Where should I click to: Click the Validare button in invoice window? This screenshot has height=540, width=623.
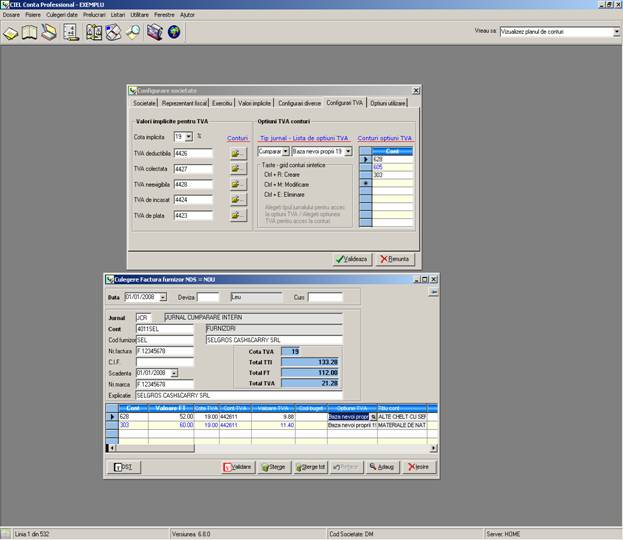coord(238,467)
